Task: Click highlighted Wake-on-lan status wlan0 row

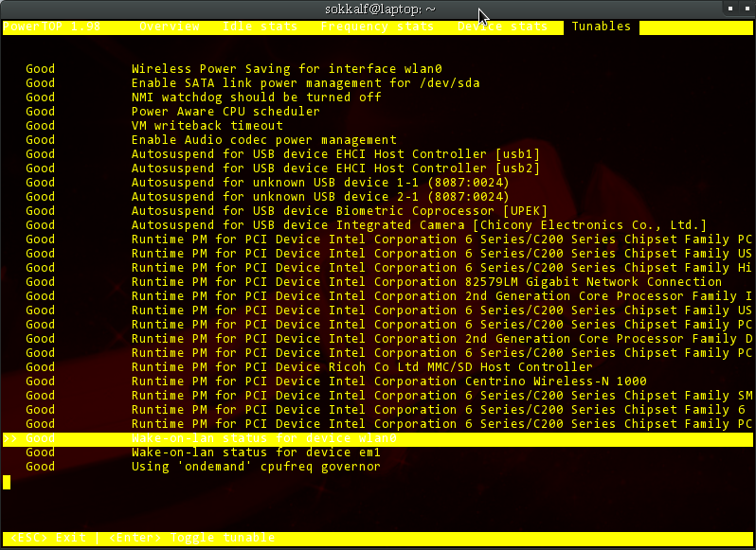Action: pos(378,438)
